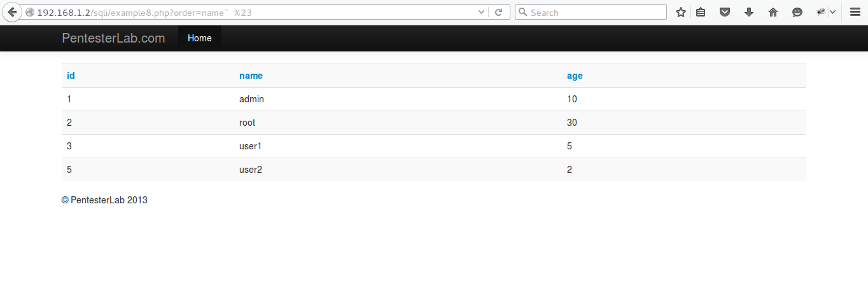Image resolution: width=868 pixels, height=284 pixels.
Task: Sort table by the age column
Action: 575,76
